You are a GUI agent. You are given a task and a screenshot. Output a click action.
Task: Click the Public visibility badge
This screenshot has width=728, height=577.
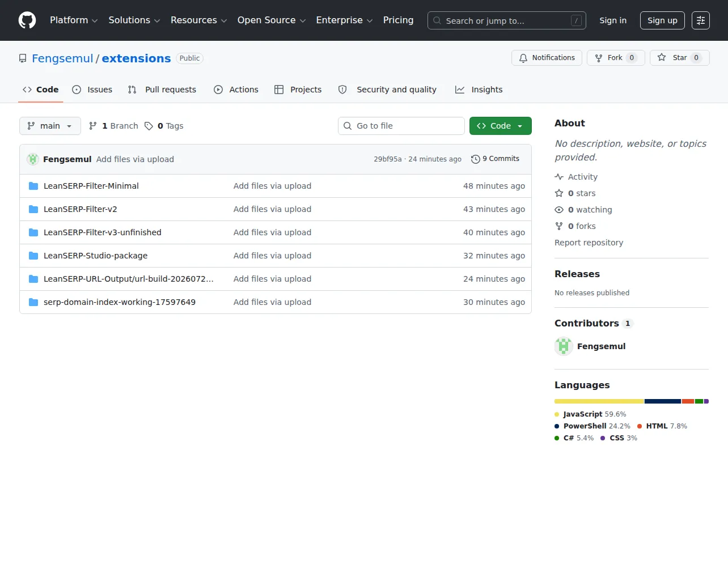tap(189, 58)
